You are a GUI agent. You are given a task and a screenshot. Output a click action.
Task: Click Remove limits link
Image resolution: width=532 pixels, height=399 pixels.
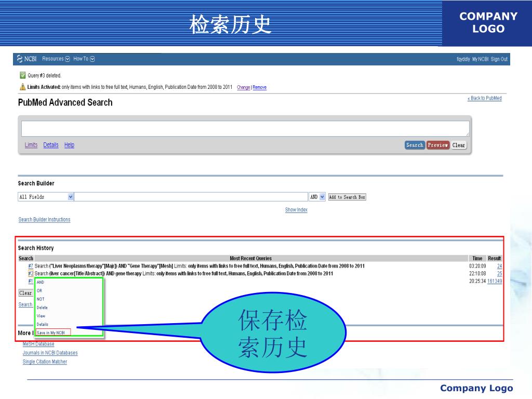pos(260,87)
